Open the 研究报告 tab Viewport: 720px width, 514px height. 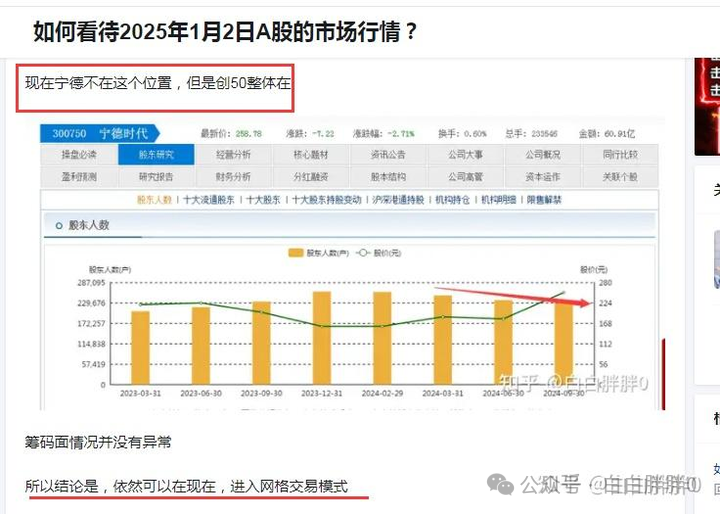[x=156, y=177]
